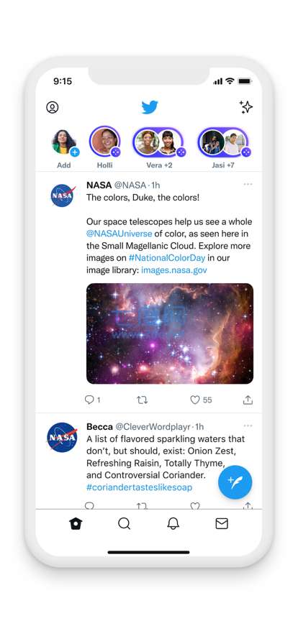Expand the NASA tweet more options menu
This screenshot has height=644, width=298.
pos(248,185)
